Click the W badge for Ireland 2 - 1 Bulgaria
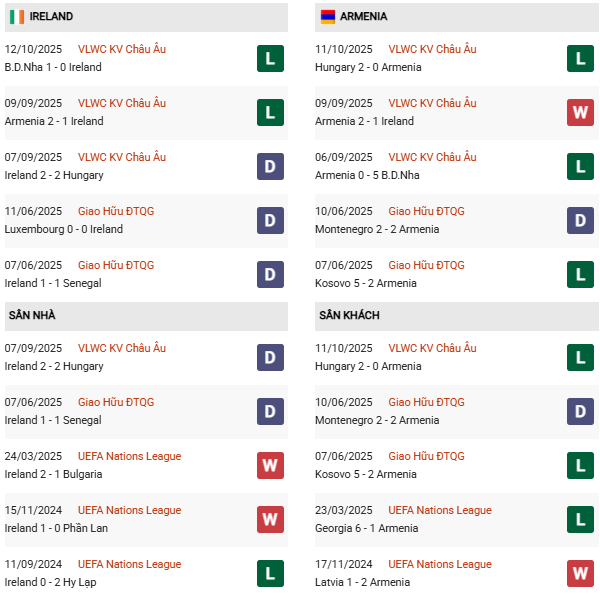The image size is (600, 594). pos(270,466)
